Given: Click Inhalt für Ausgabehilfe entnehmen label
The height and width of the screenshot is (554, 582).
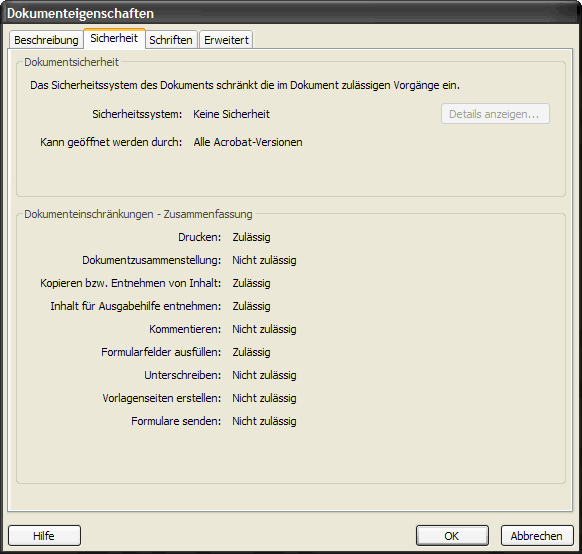Looking at the screenshot, I should (x=135, y=306).
